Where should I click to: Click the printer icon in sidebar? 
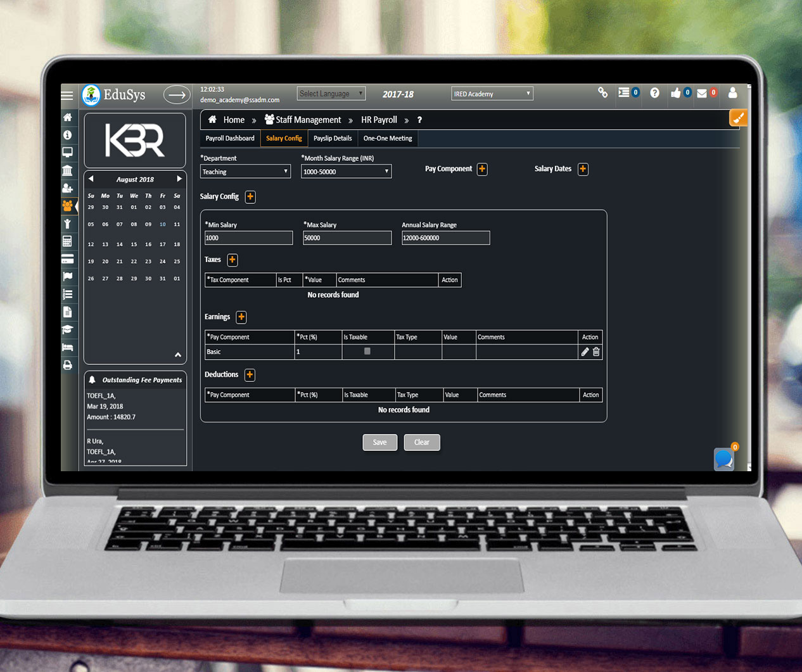click(68, 365)
